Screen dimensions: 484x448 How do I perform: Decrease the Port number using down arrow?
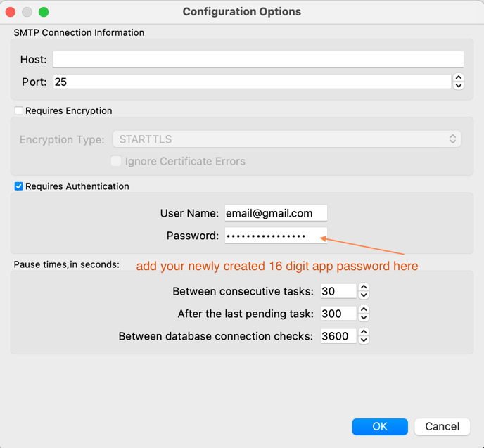(x=459, y=86)
